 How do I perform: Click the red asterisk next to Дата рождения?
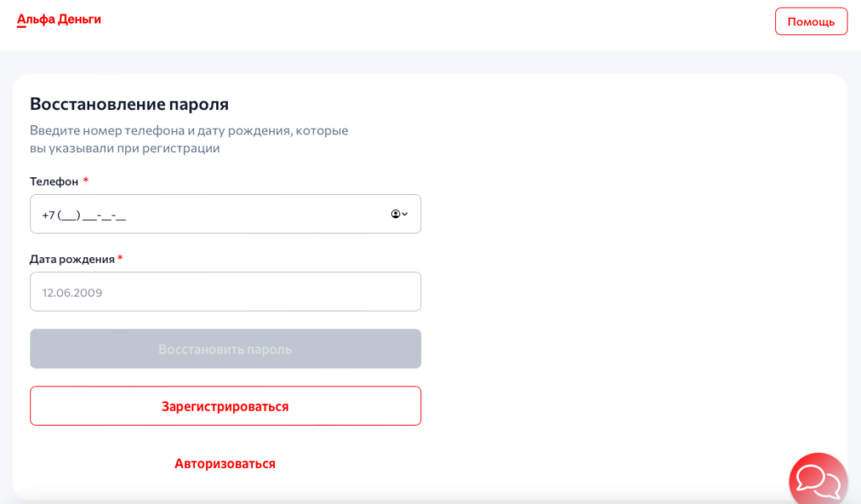pyautogui.click(x=122, y=258)
